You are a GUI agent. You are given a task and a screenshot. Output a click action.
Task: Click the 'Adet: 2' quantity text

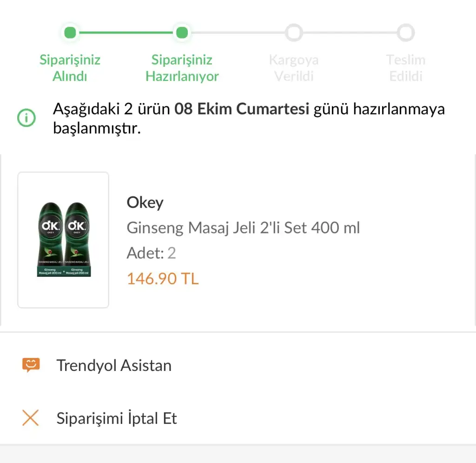pyautogui.click(x=151, y=253)
